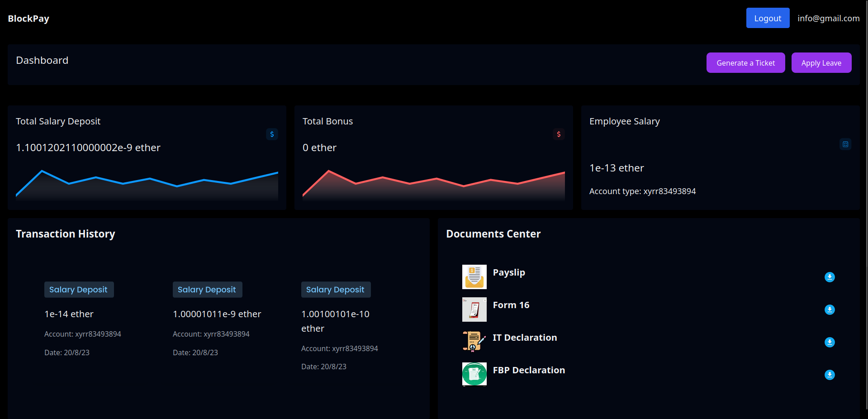This screenshot has height=419, width=868.
Task: Click the green FBP Declaration icon
Action: click(474, 375)
